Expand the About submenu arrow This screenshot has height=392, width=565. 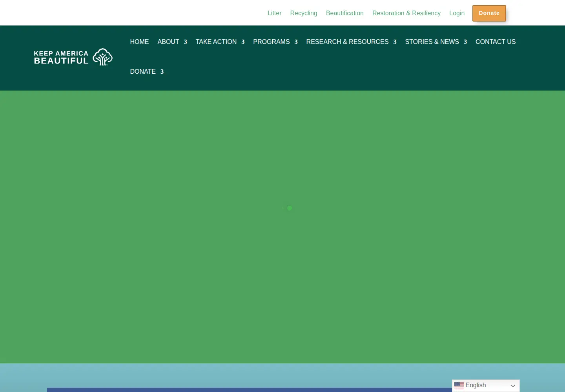coord(186,42)
